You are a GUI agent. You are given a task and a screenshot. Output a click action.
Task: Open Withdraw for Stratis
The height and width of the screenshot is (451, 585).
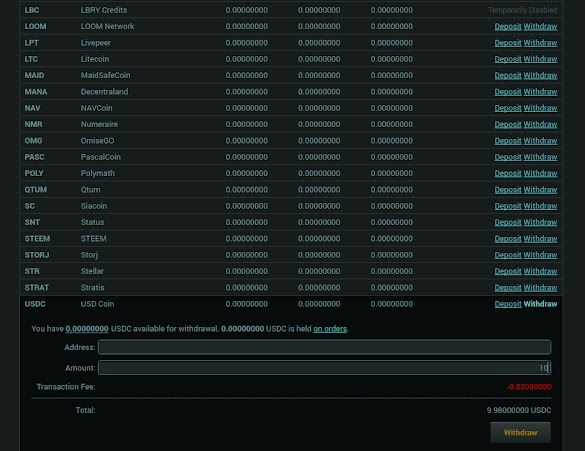[x=540, y=288]
